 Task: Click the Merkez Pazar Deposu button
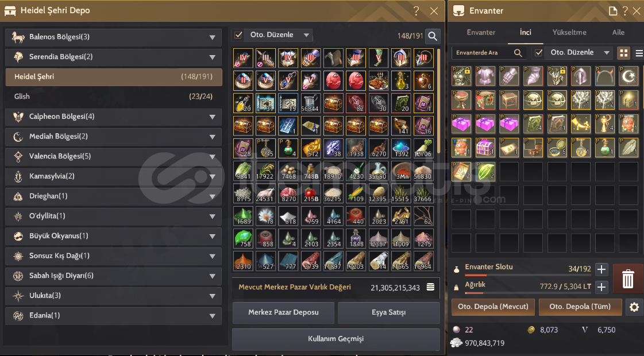click(x=283, y=312)
